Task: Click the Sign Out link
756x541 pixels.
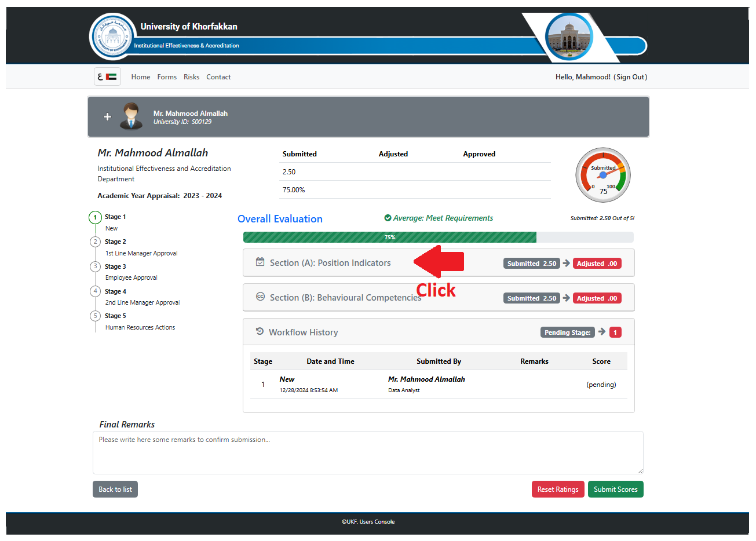Action: [630, 77]
